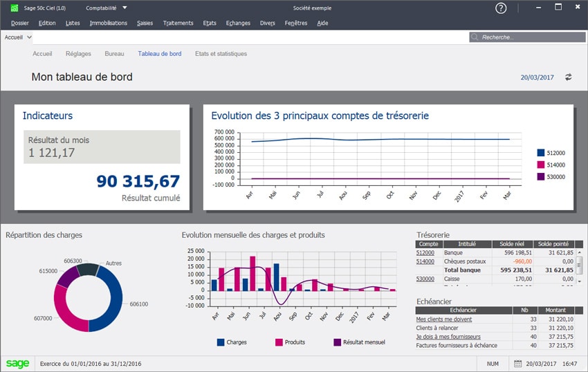This screenshot has width=588, height=372.
Task: Click the Total banque row label
Action: tap(462, 270)
